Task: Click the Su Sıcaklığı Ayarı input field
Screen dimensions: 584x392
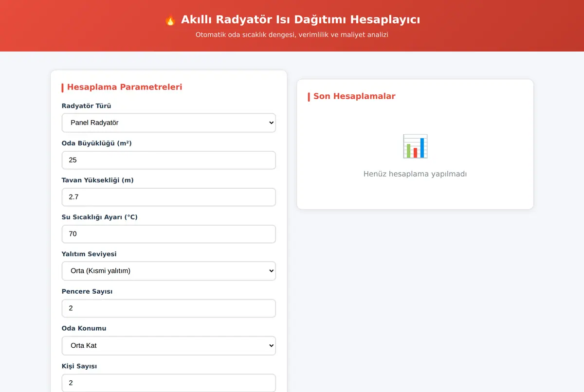Action: 168,234
